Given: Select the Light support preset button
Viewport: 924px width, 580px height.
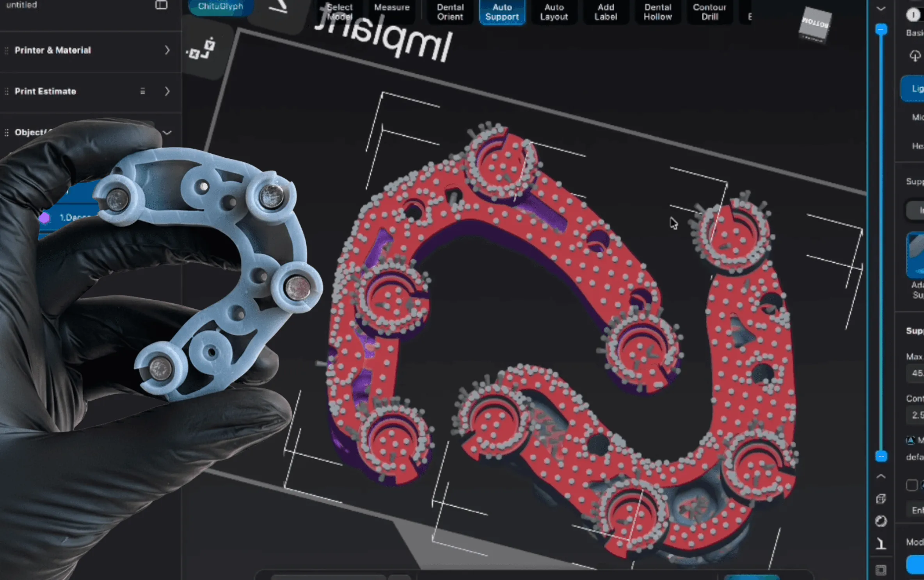Looking at the screenshot, I should [913, 89].
